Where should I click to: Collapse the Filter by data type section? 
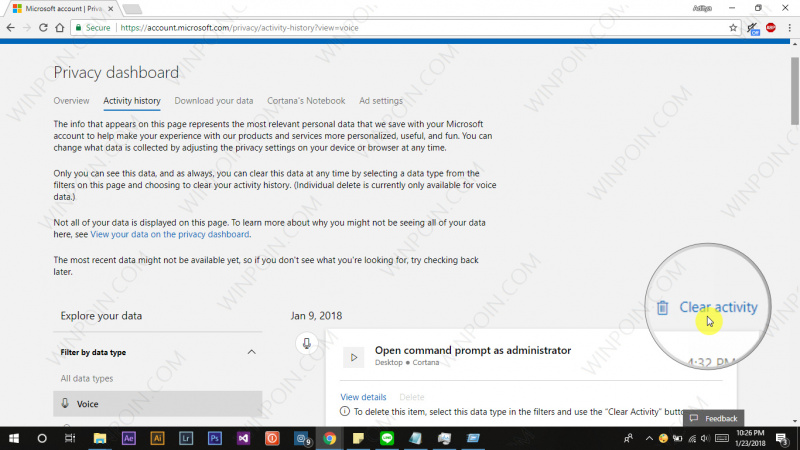[x=252, y=352]
